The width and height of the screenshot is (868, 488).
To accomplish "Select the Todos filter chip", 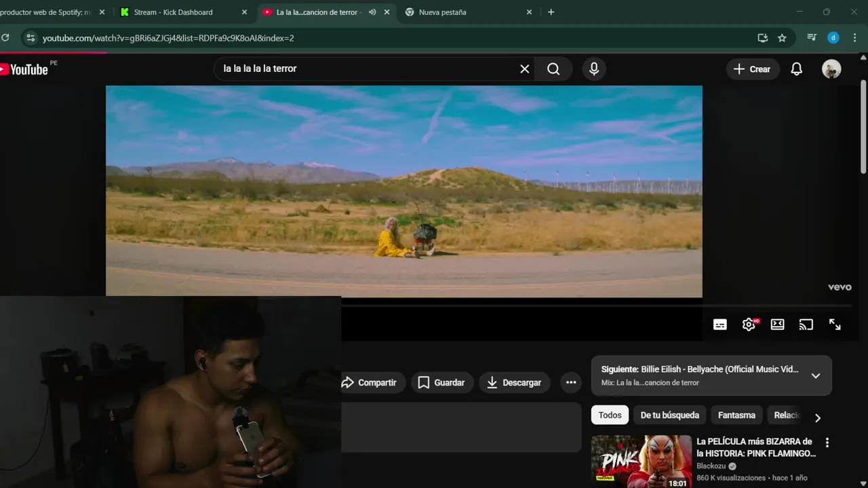I will [x=610, y=415].
